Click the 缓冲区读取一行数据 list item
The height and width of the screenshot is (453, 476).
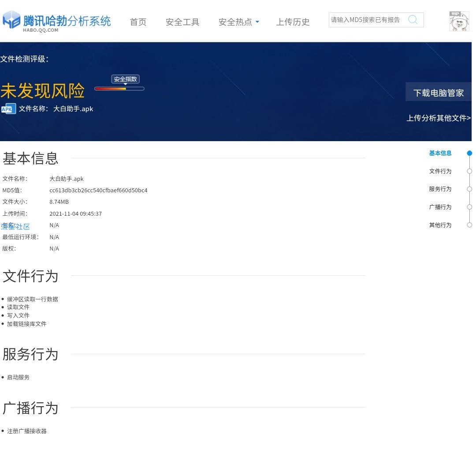click(x=33, y=299)
